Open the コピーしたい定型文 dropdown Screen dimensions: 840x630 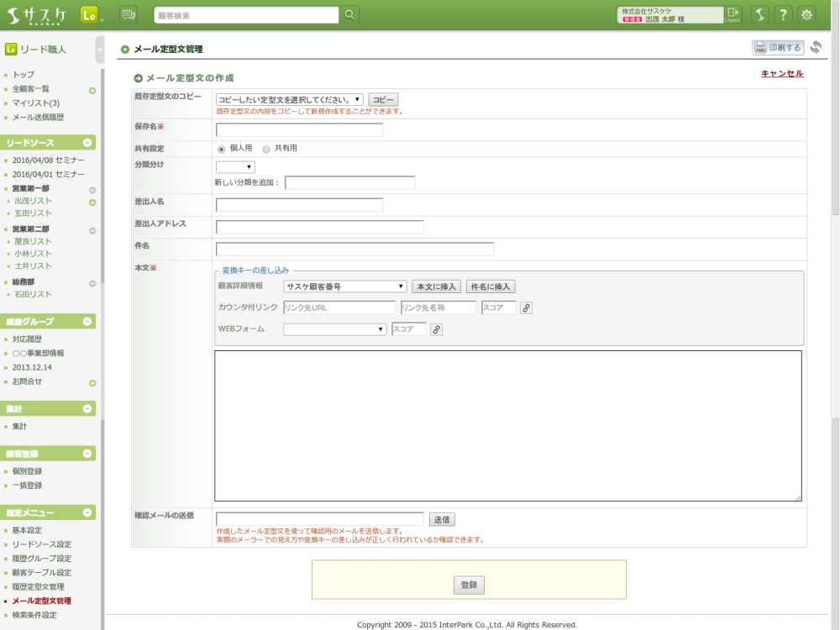289,100
